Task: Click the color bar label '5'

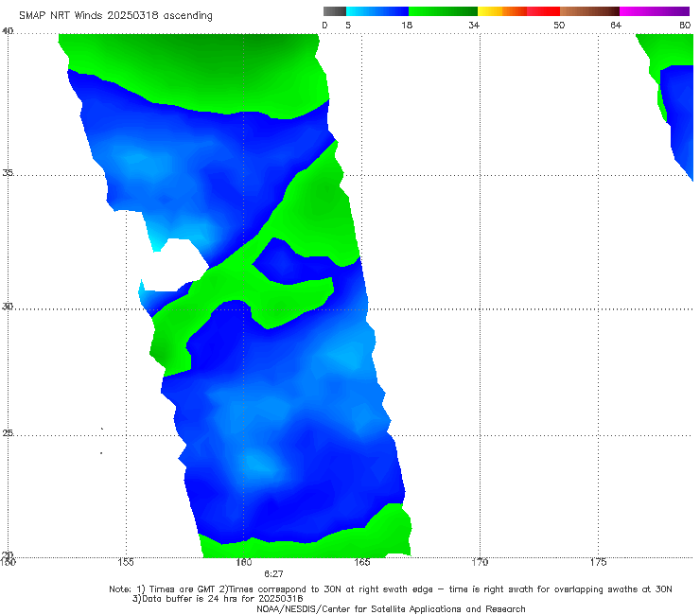Action: 348,25
